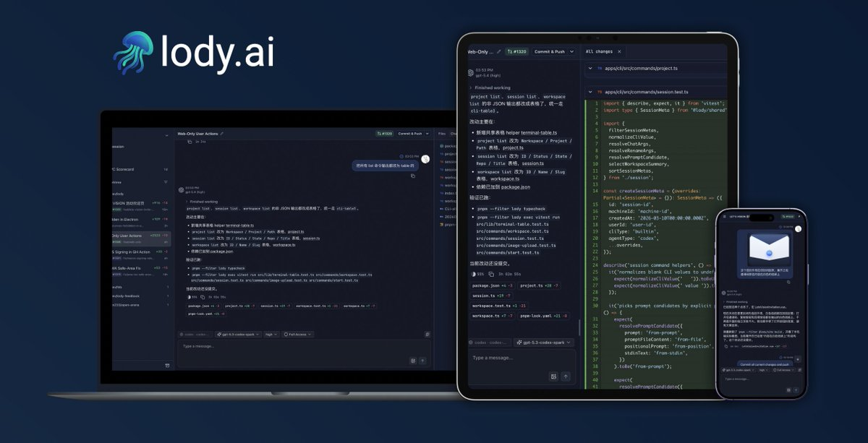Open package.json +4 -3 file chip on tablet
This screenshot has width=868, height=443.
tap(490, 285)
